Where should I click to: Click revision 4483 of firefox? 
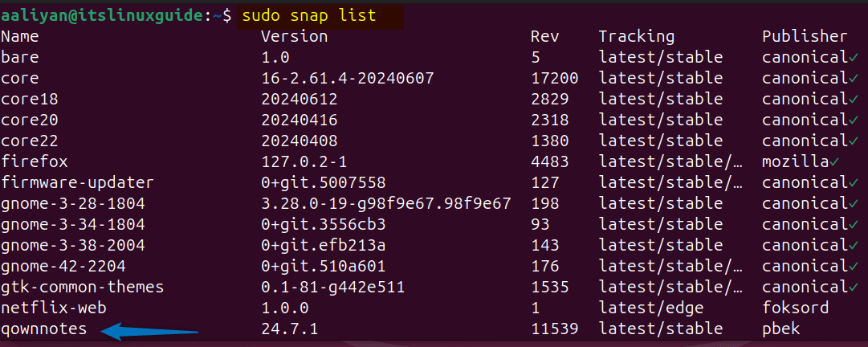tap(549, 162)
